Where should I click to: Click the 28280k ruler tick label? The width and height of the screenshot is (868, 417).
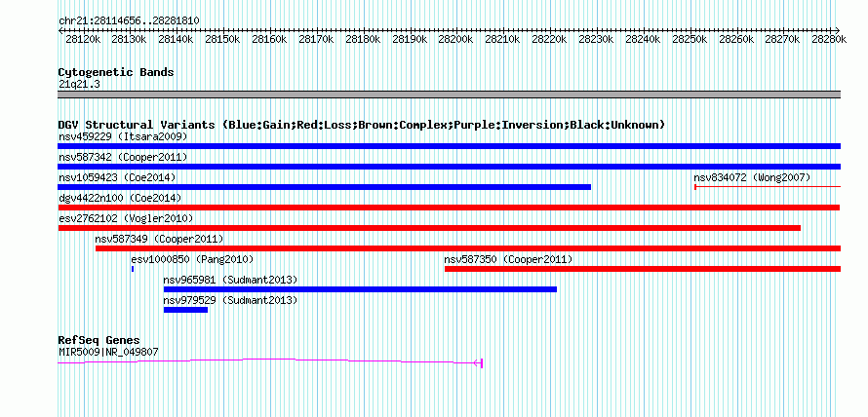pyautogui.click(x=830, y=39)
